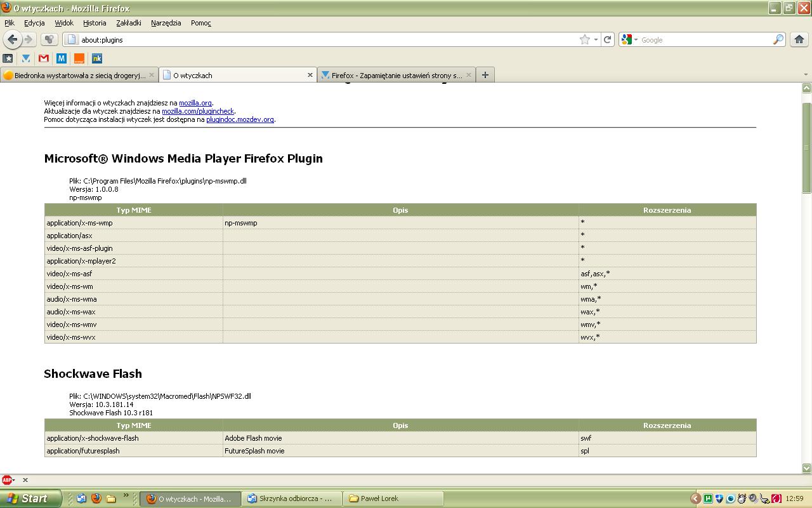This screenshot has height=508, width=812.
Task: Bookmark this page with the star icon
Action: coord(585,39)
